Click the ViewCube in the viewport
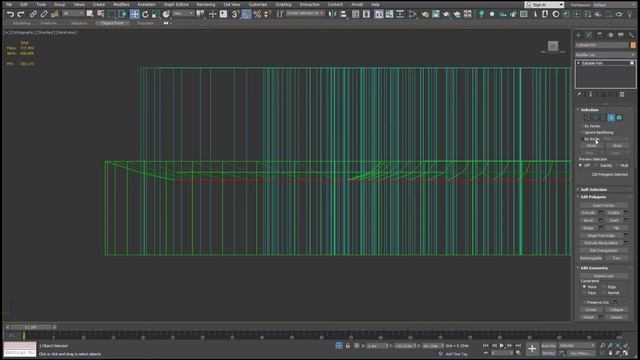This screenshot has height=360, width=640. pyautogui.click(x=553, y=46)
